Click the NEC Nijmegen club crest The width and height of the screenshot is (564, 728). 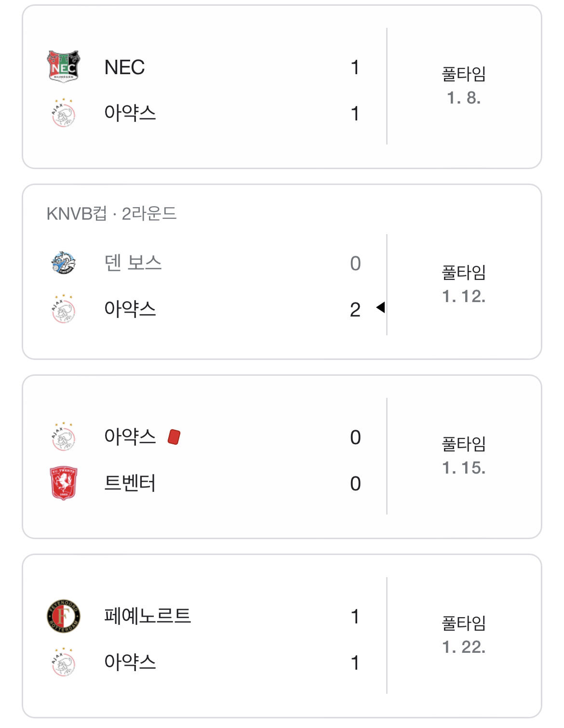63,66
